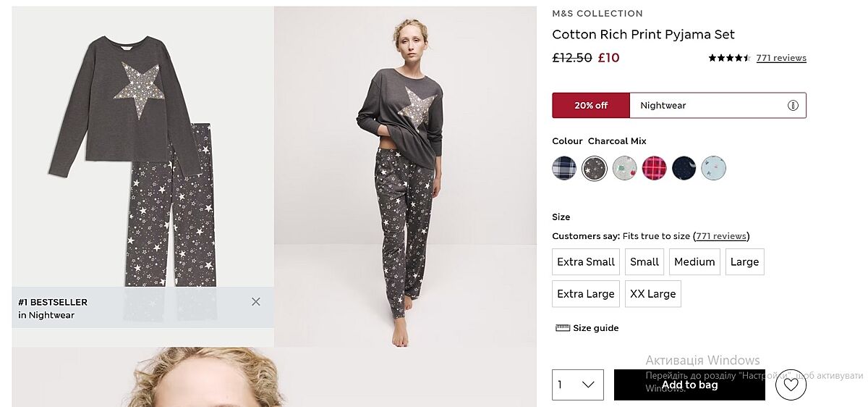Select the navy plaid colour swatch

click(x=564, y=168)
